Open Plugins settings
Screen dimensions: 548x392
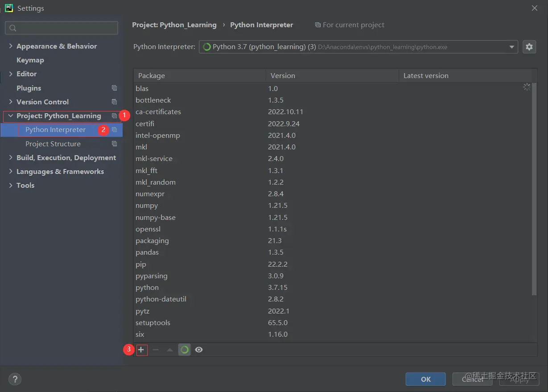[x=29, y=88]
